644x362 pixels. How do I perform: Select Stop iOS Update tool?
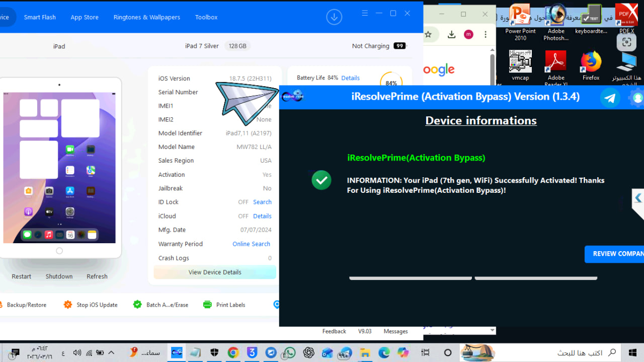click(91, 305)
